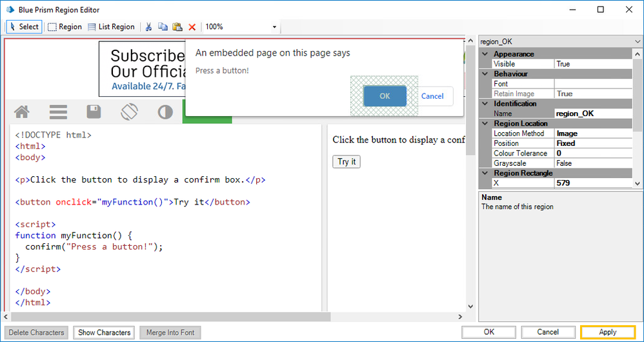Choose the List Region tool
This screenshot has height=342, width=644.
[111, 27]
